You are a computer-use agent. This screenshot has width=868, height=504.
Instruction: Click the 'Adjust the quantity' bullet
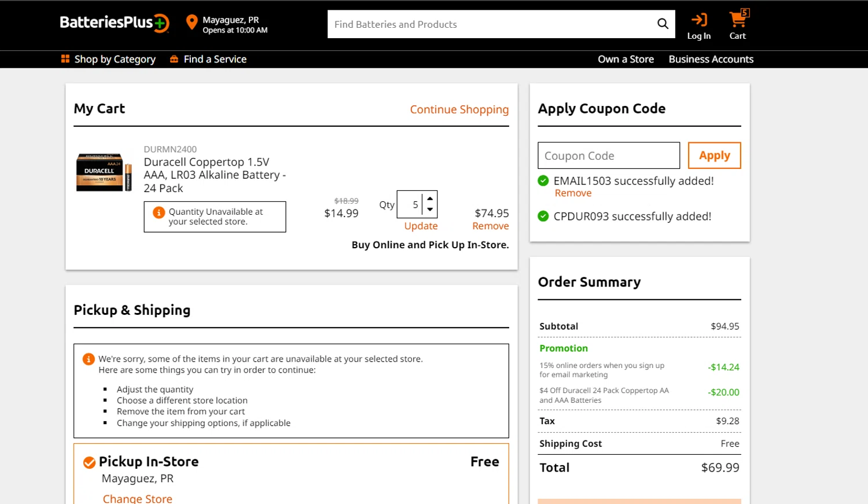coord(155,389)
